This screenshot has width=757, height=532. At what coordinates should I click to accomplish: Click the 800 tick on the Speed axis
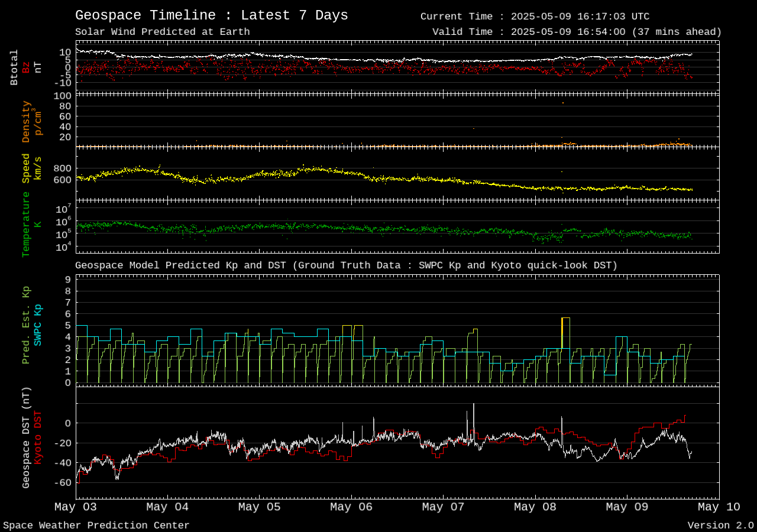click(x=63, y=168)
